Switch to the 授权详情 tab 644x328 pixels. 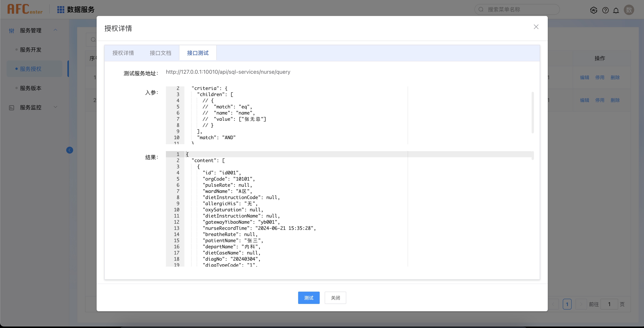(x=123, y=53)
